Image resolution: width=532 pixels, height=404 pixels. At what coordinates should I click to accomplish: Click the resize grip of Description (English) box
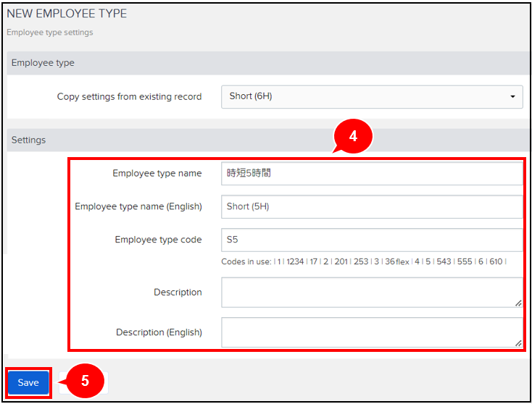coord(518,343)
